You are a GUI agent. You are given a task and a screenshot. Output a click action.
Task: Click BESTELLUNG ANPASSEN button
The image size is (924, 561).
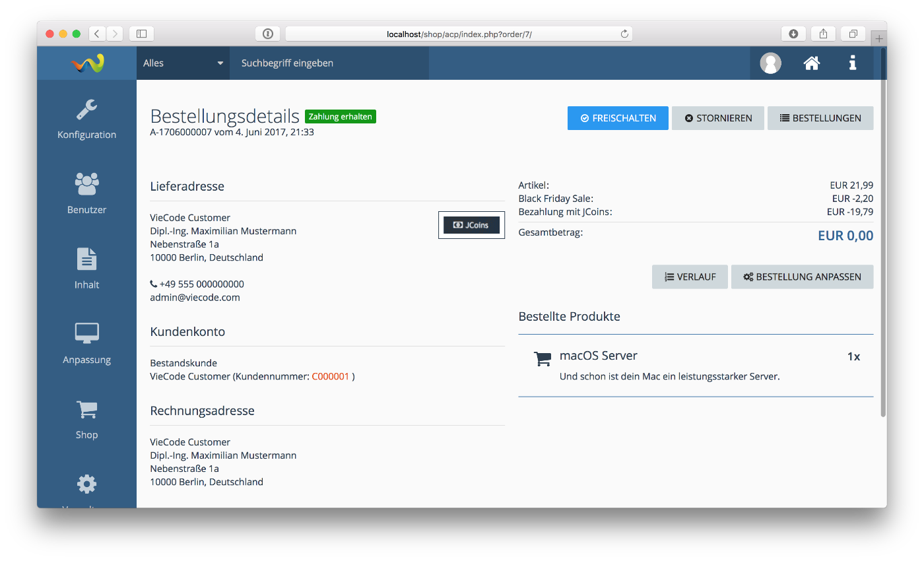[x=802, y=277]
